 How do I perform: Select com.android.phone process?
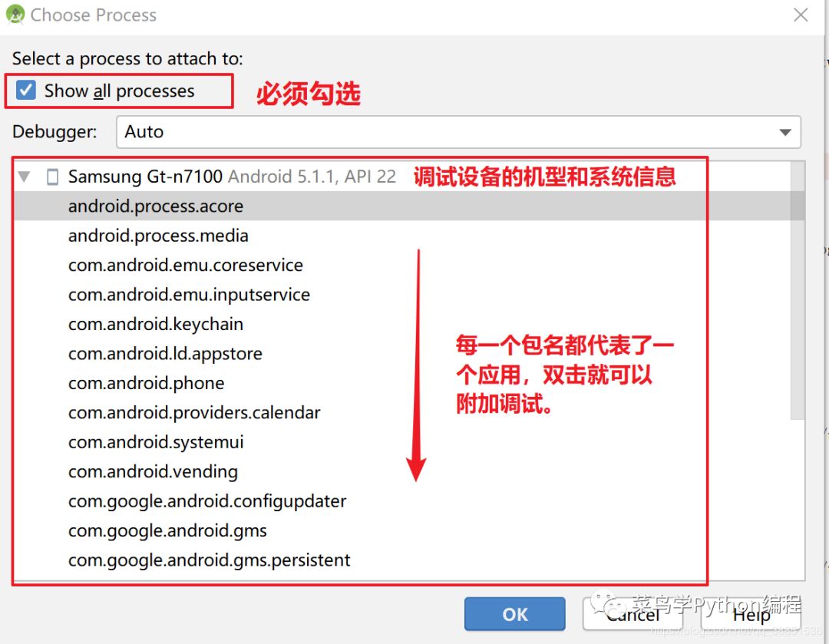coord(401,383)
